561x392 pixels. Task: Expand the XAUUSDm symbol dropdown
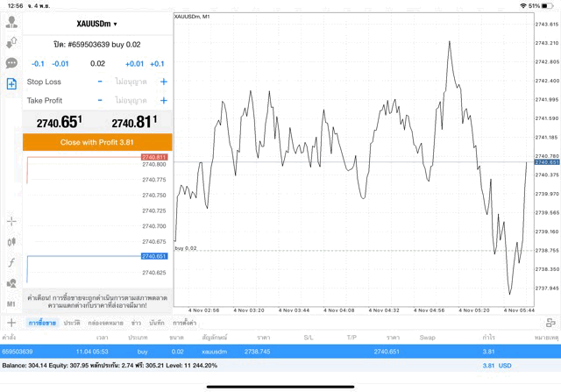[97, 24]
